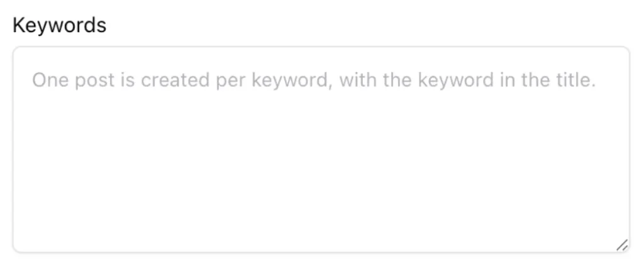The image size is (644, 279).
Task: Click the Keywords heading text
Action: point(60,26)
